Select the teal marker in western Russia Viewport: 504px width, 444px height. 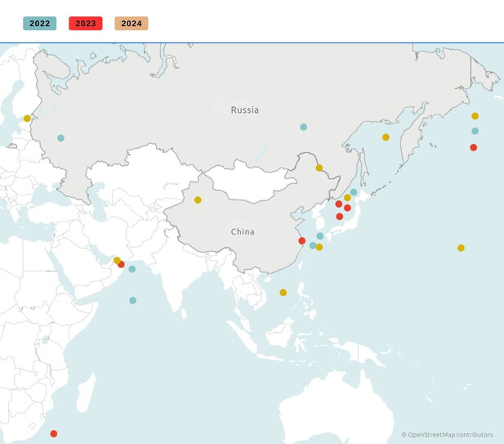pos(60,138)
